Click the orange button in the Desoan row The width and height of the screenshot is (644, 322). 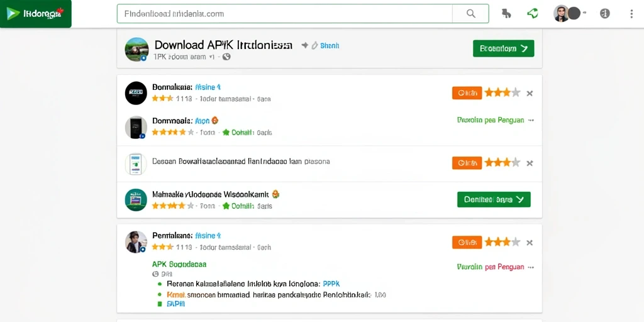[467, 163]
